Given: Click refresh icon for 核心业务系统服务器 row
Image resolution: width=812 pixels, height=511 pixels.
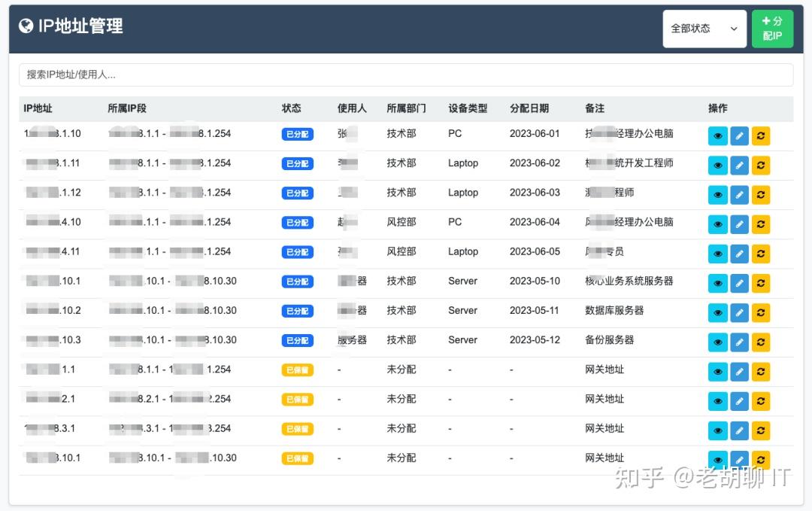Looking at the screenshot, I should tap(761, 284).
